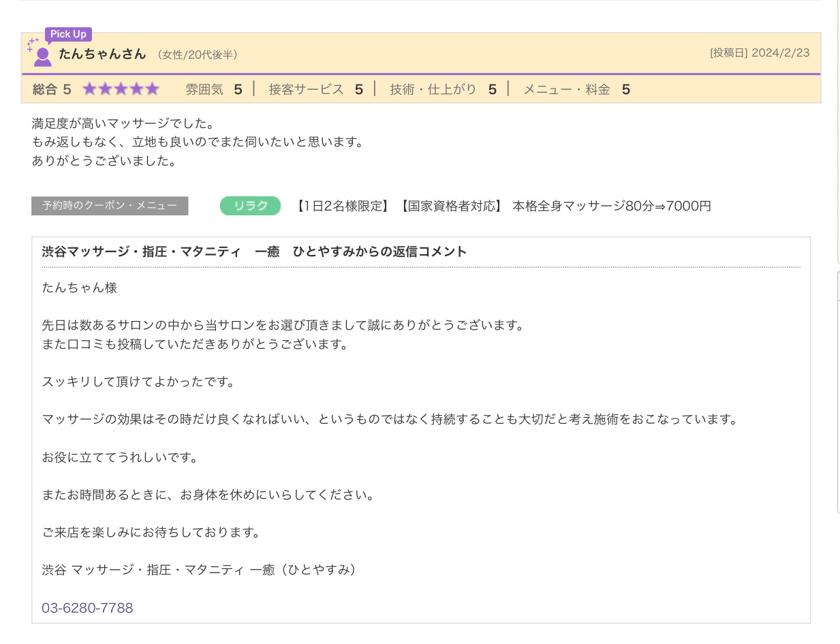Open phone number 03-6280-7788 link

click(x=87, y=608)
